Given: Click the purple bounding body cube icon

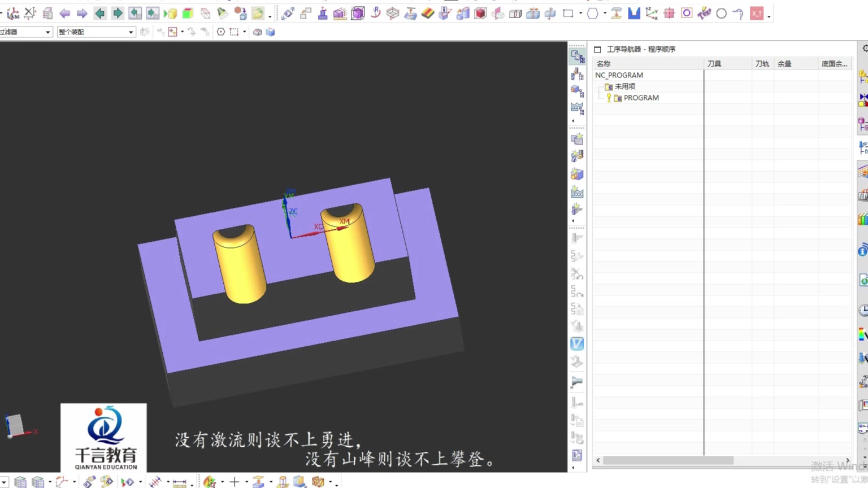Looking at the screenshot, I should (x=358, y=13).
